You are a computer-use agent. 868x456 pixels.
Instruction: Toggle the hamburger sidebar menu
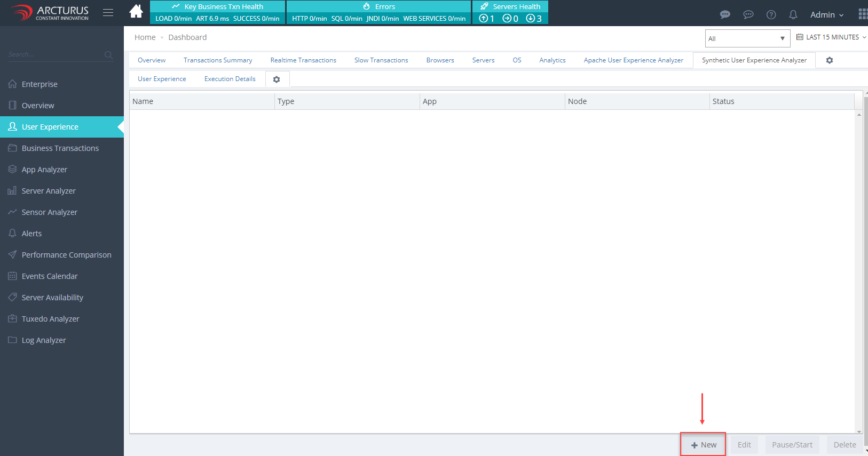(108, 13)
